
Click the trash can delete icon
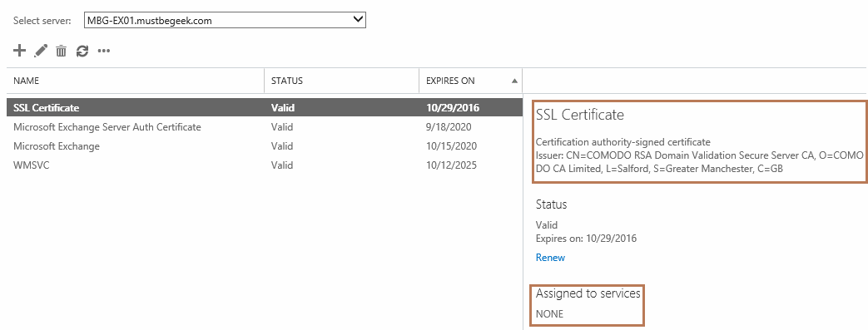[x=62, y=52]
